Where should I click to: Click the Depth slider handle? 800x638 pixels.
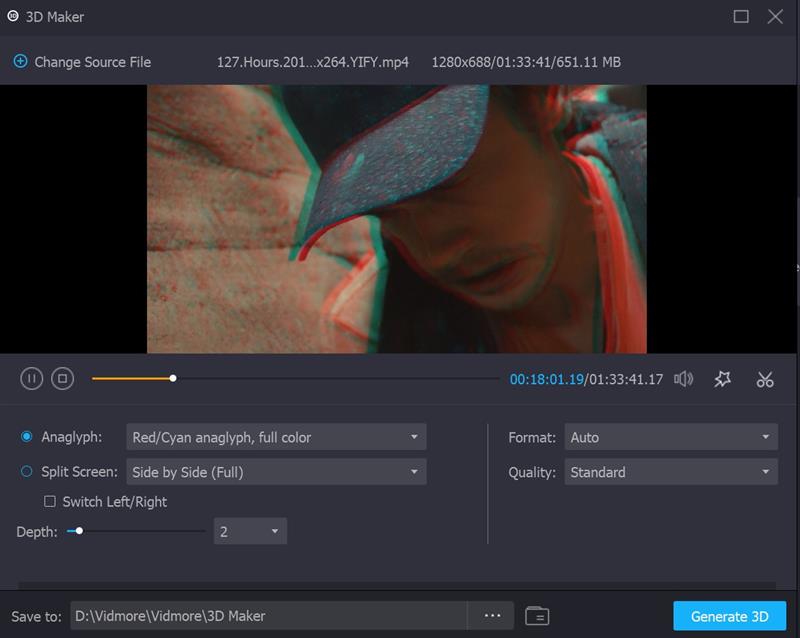[79, 531]
